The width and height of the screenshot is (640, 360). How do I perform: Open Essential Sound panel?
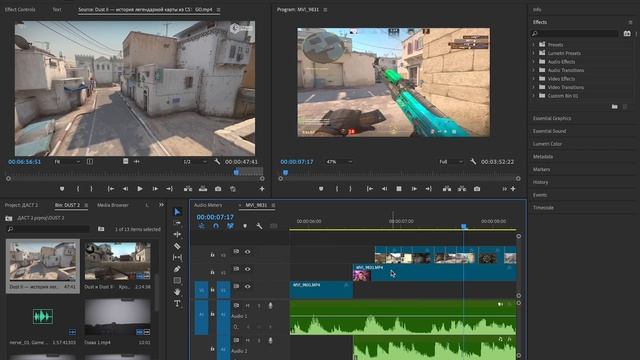click(x=549, y=131)
